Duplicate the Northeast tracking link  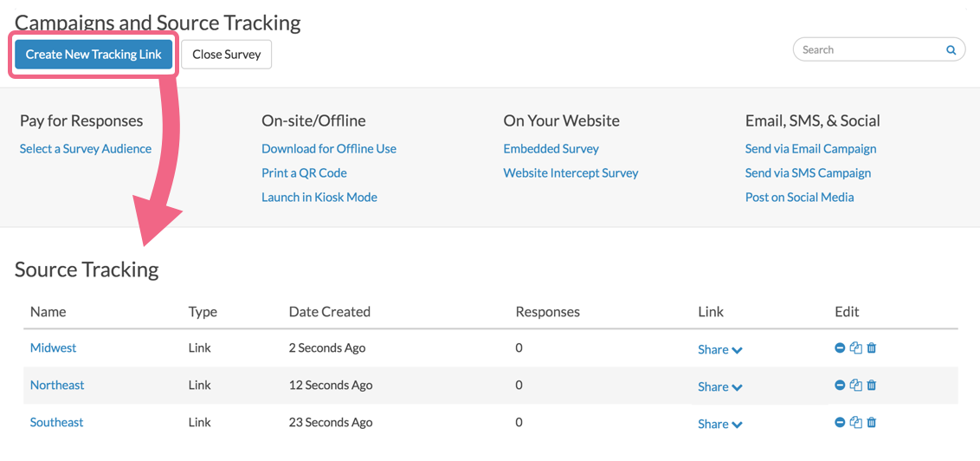[855, 386]
